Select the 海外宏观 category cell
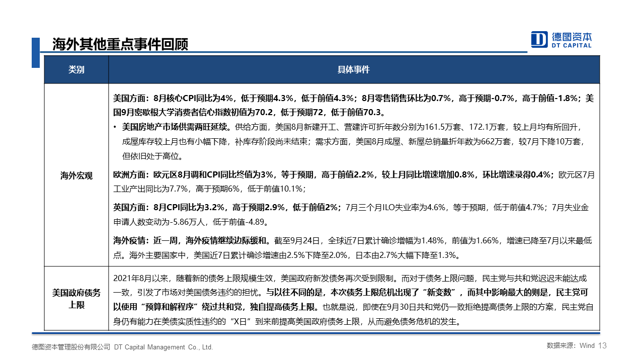The image size is (644, 362). pyautogui.click(x=76, y=175)
